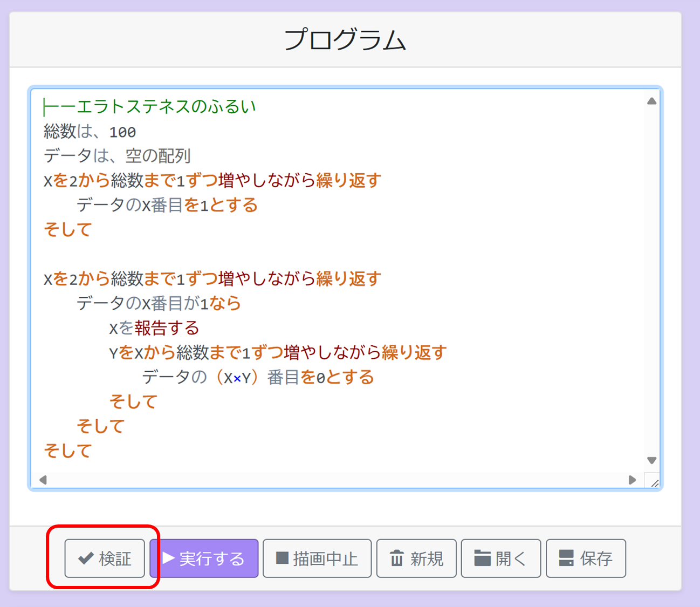The image size is (700, 607).
Task: Click the line Xを報告する
Action: [x=154, y=328]
